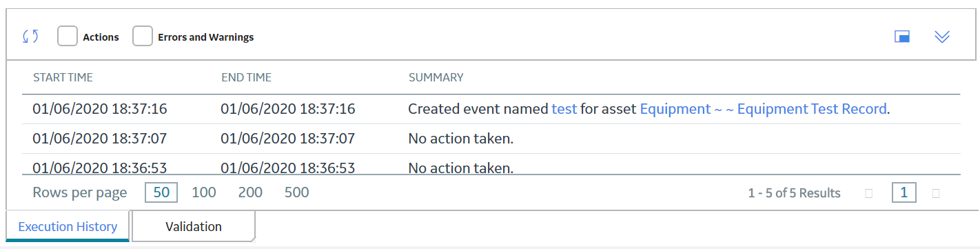The height and width of the screenshot is (249, 980).
Task: Open Equipment Test Record asset link
Action: coord(763,109)
